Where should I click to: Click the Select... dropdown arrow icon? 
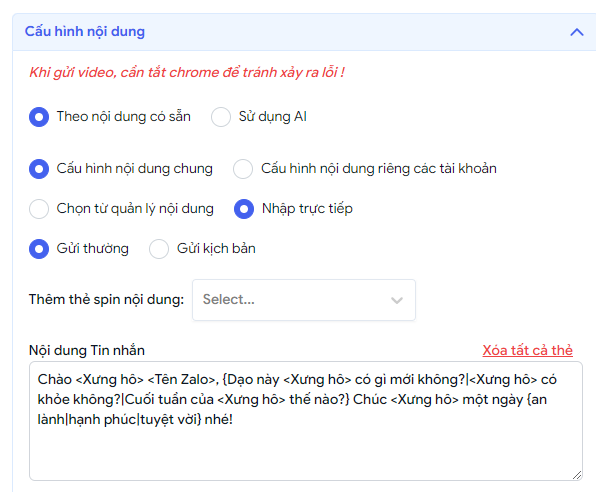tap(397, 300)
